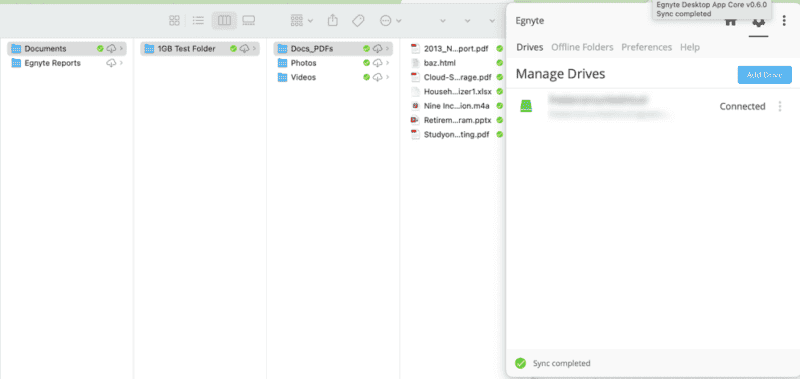Click the Sync completed status text

561,363
